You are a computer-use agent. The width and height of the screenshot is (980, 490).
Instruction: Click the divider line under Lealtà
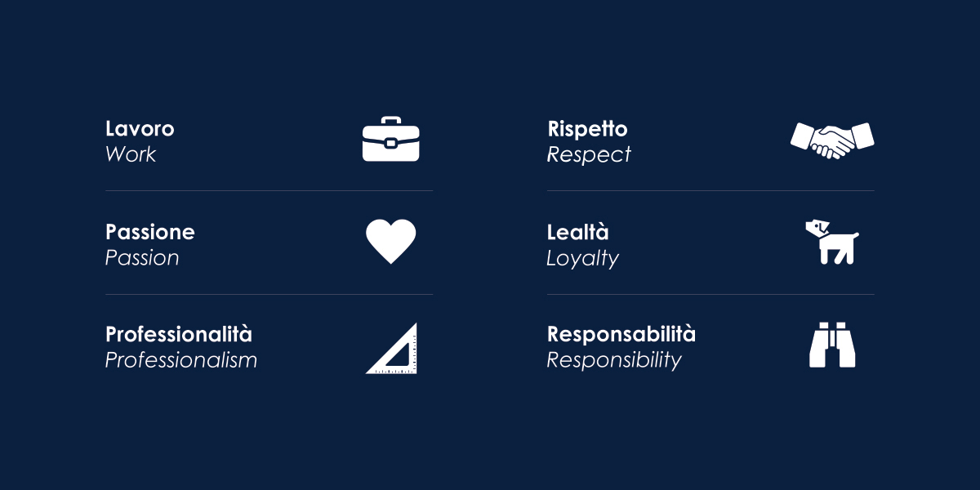(710, 294)
